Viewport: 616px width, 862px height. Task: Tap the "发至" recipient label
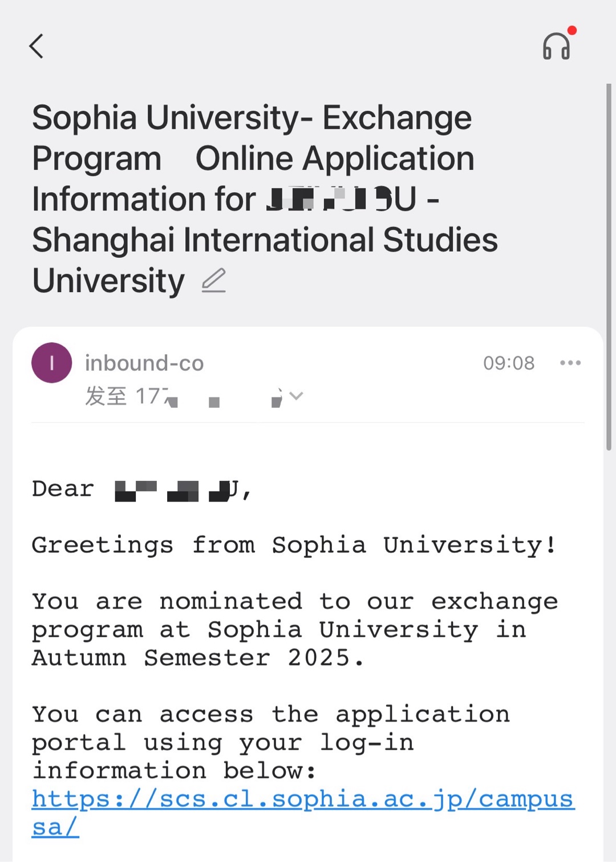tap(106, 395)
